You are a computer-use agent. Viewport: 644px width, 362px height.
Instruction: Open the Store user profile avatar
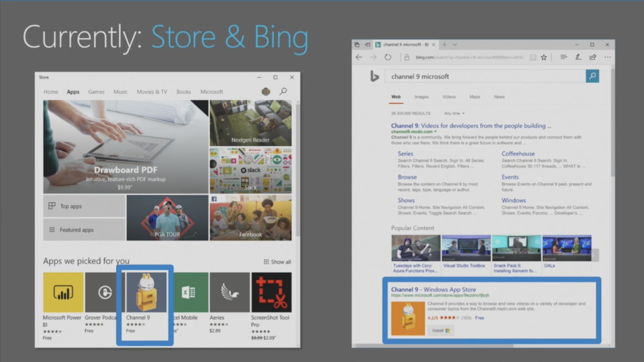pos(266,92)
